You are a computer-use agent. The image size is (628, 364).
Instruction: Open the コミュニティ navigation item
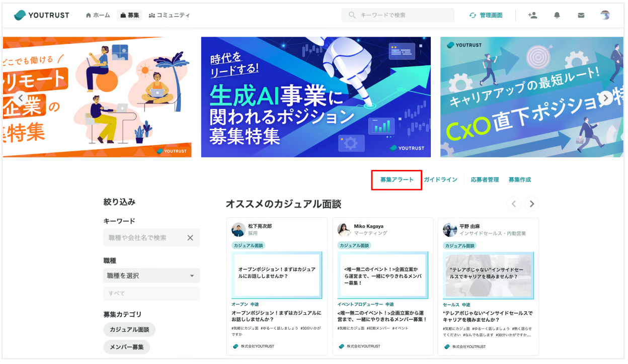click(170, 15)
